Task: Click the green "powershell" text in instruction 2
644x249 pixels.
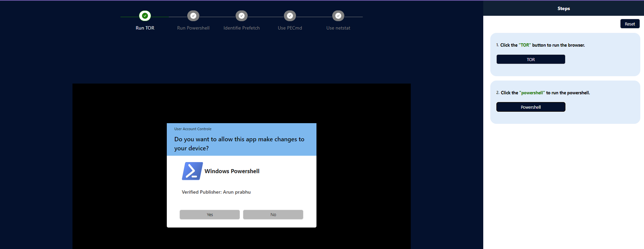Action: (532, 93)
